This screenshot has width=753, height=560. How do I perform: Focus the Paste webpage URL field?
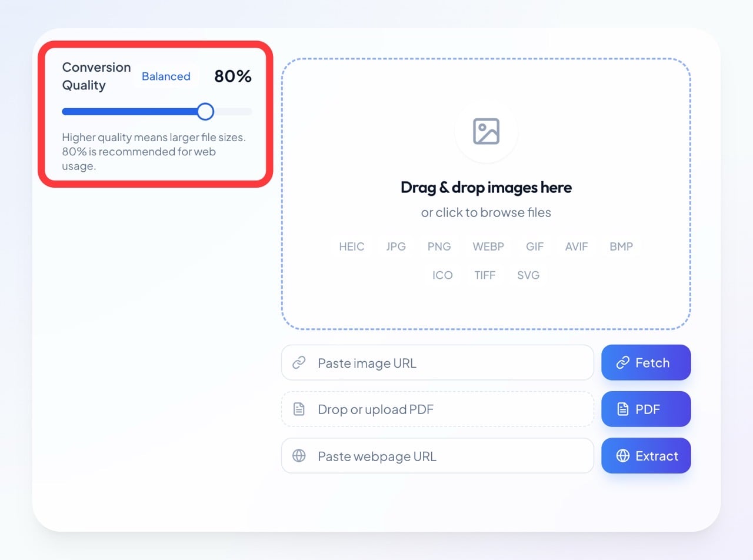point(438,455)
